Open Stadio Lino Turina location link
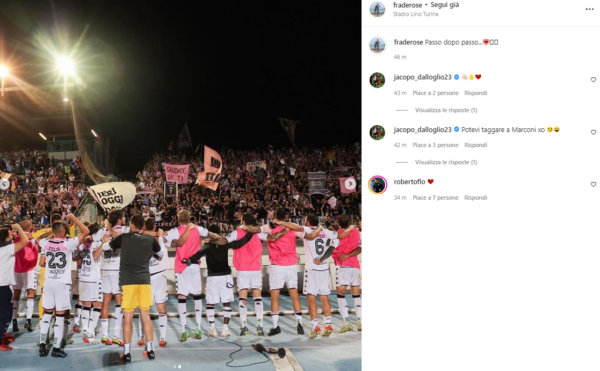The width and height of the screenshot is (600, 371). click(416, 14)
